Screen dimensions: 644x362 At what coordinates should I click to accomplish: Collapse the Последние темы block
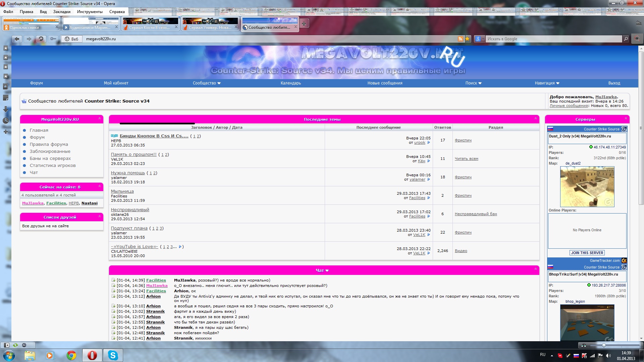(536, 118)
